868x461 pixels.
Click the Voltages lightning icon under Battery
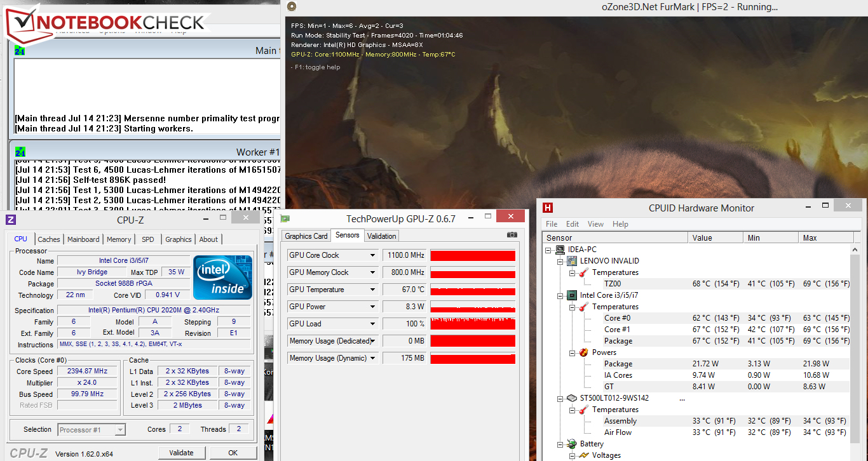click(x=583, y=455)
